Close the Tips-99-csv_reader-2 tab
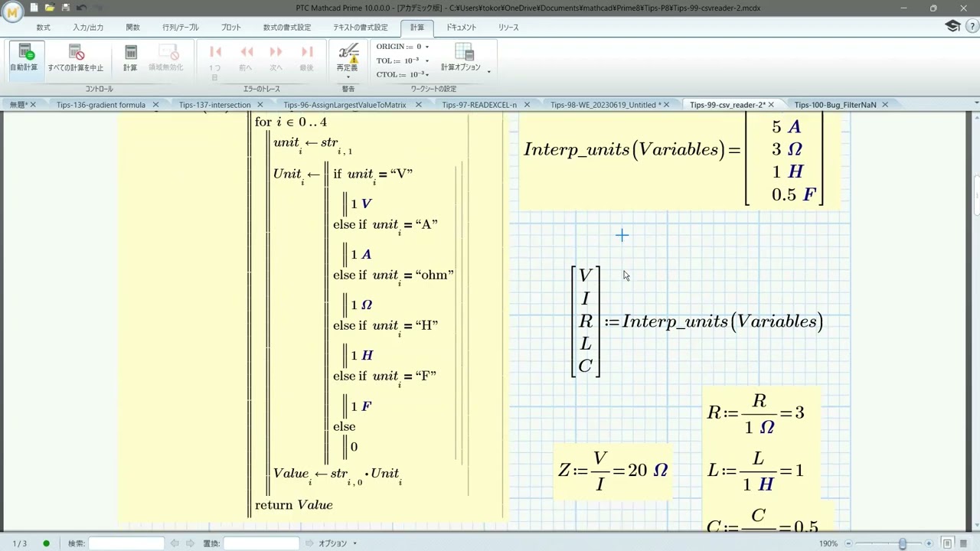 coord(771,105)
